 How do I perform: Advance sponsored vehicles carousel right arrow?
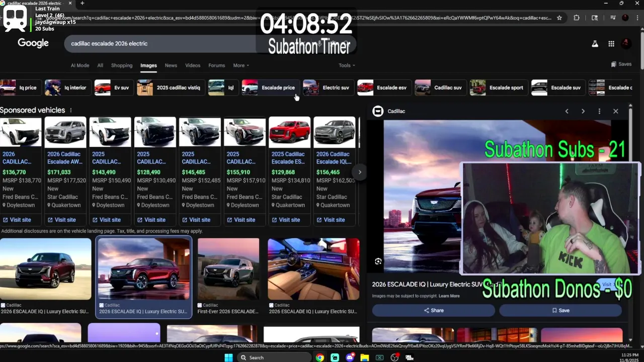(360, 172)
